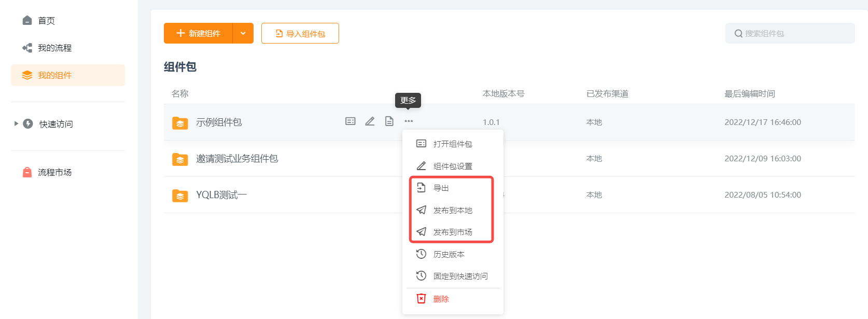Open the 新建组件 dropdown arrow
Viewport: 868px width, 319px height.
[x=243, y=33]
